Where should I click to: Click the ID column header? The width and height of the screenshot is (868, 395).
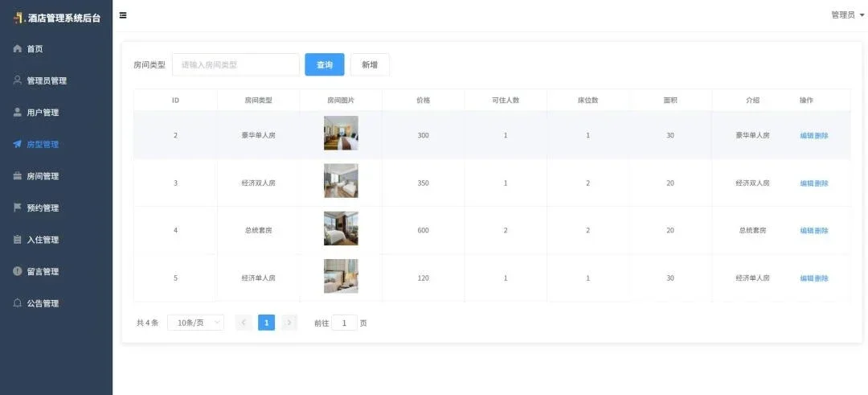175,101
